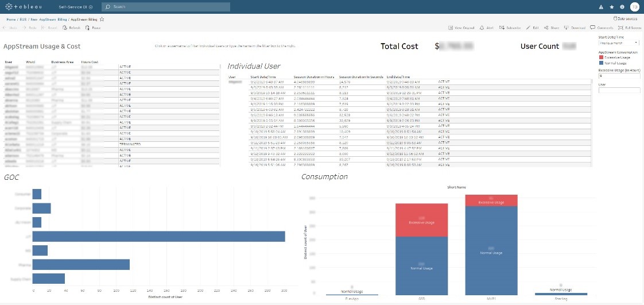Select the Sterling bar in Consumption chart
The height and width of the screenshot is (305, 644).
(561, 294)
